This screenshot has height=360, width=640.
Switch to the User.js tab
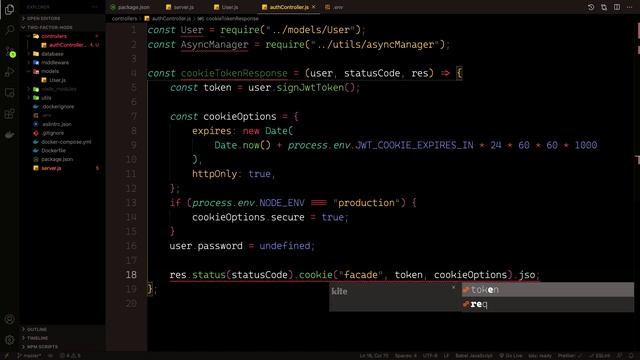[x=226, y=7]
